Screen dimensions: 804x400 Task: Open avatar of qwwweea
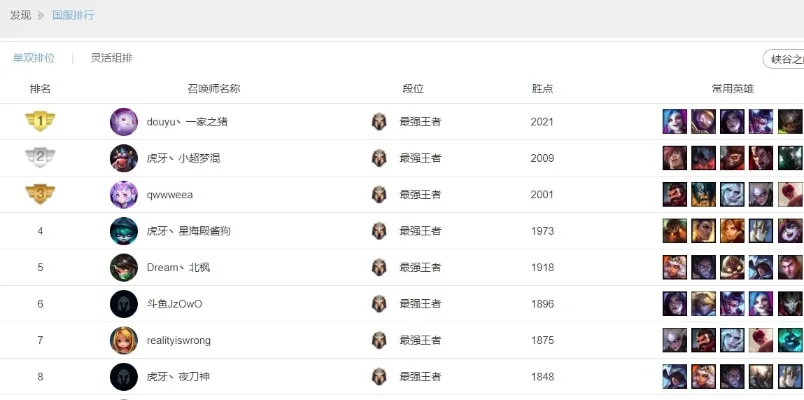pyautogui.click(x=124, y=195)
